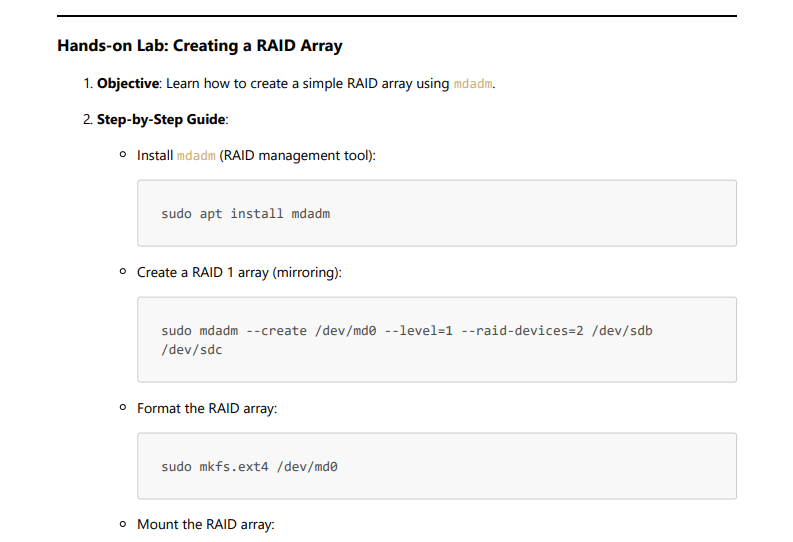This screenshot has width=793, height=542.
Task: Click the bold 'Step-by-Step Guide' label
Action: [161, 119]
